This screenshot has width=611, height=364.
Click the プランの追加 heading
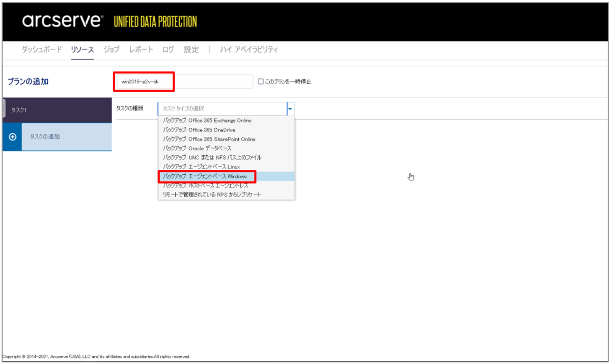tap(29, 81)
